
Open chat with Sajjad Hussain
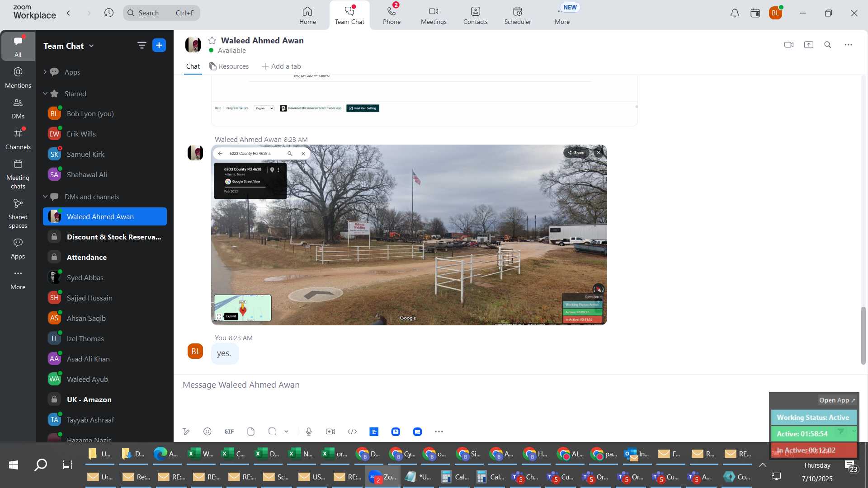point(105,298)
